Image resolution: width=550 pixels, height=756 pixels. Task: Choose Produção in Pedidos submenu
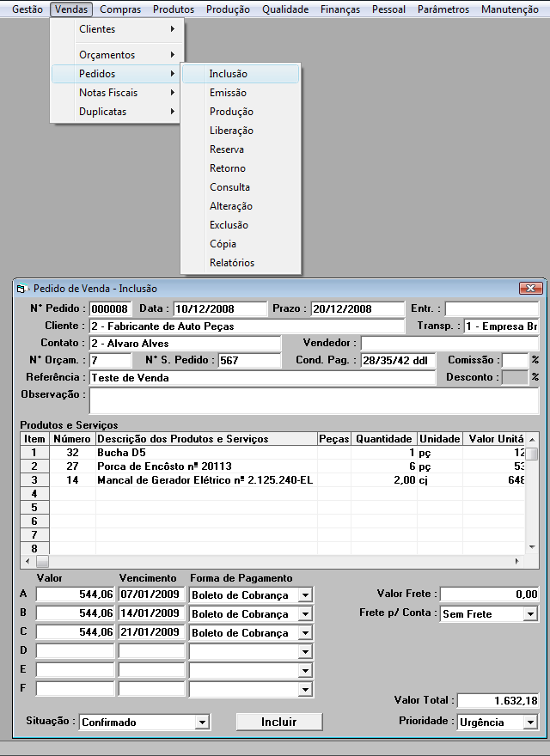[241, 112]
